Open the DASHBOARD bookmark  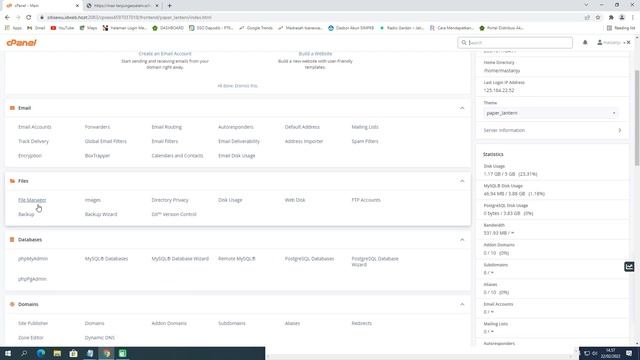click(x=168, y=28)
